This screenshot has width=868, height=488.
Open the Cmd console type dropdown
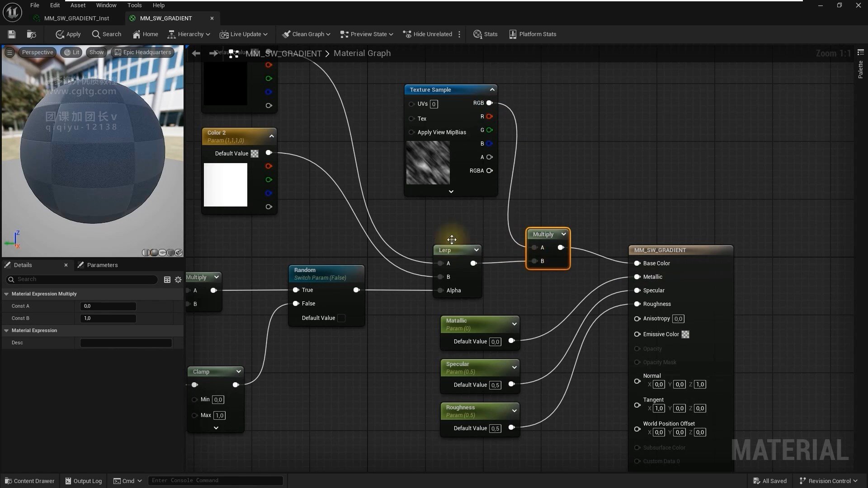[x=127, y=481]
